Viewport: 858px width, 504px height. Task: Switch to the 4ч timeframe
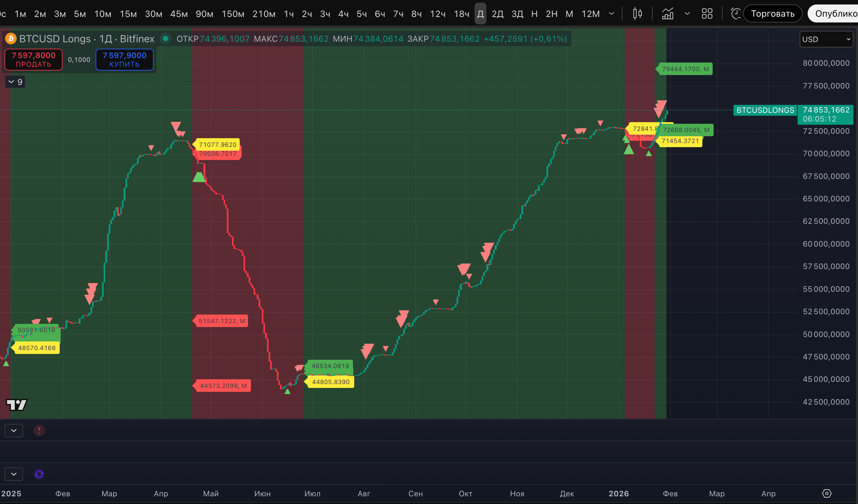[x=343, y=14]
